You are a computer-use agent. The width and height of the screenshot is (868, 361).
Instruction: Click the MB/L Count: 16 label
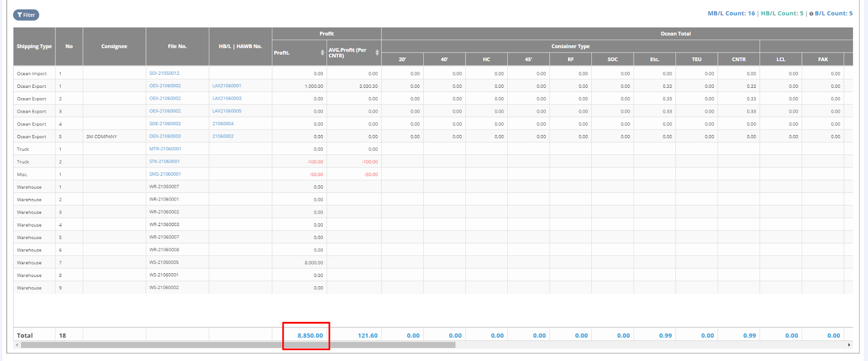(731, 14)
